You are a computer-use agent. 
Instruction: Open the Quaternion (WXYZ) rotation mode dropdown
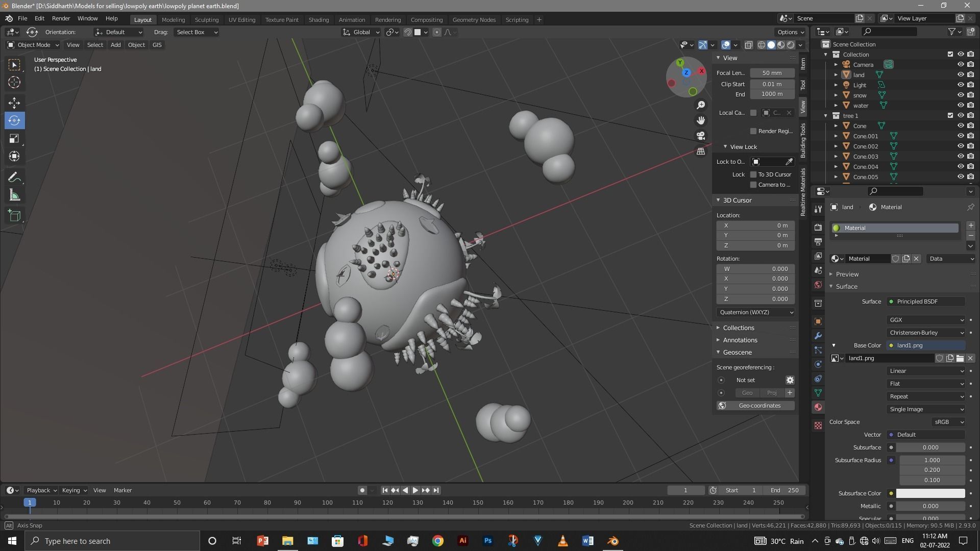coord(755,312)
